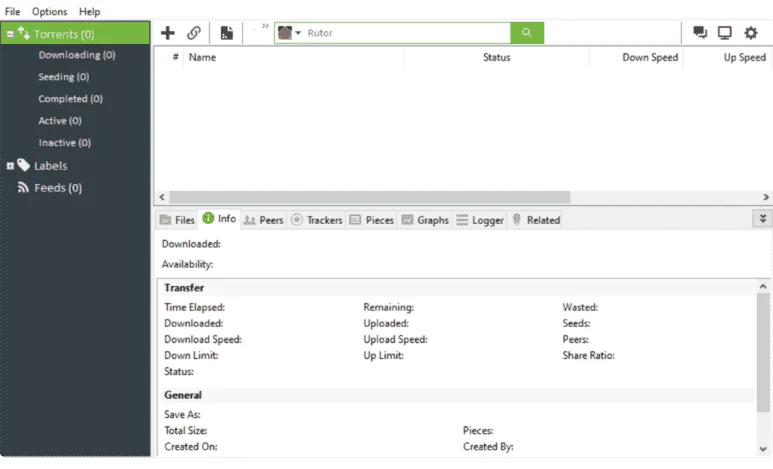Viewport: 773px width, 469px height.
Task: Click the Feeds RSS icon
Action: 23,187
